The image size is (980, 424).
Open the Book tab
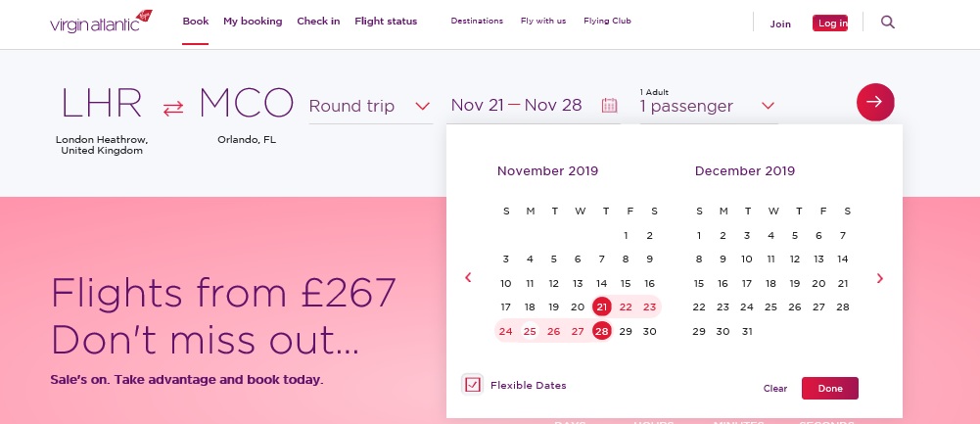[196, 22]
